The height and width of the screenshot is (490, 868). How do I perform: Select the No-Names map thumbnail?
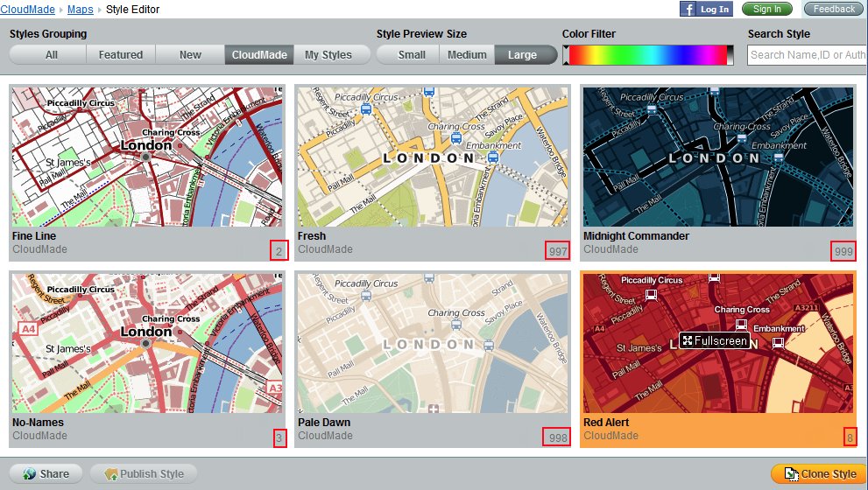(x=147, y=343)
